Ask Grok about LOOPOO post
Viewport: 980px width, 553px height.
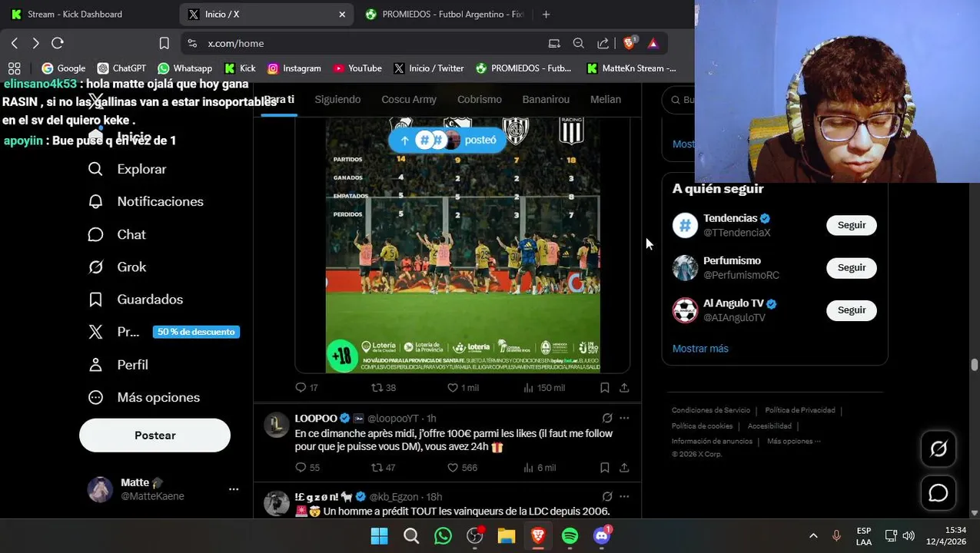click(607, 419)
